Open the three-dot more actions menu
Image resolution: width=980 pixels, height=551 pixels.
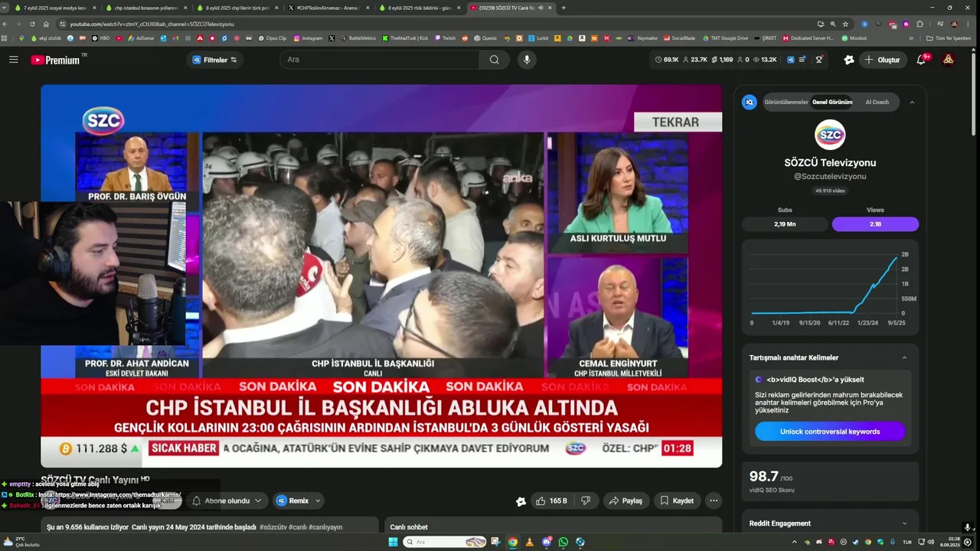714,501
